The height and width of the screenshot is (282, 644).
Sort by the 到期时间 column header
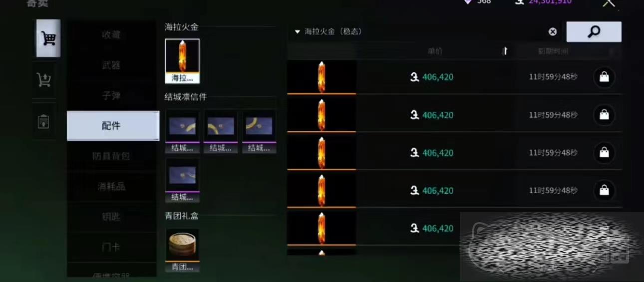coord(553,51)
